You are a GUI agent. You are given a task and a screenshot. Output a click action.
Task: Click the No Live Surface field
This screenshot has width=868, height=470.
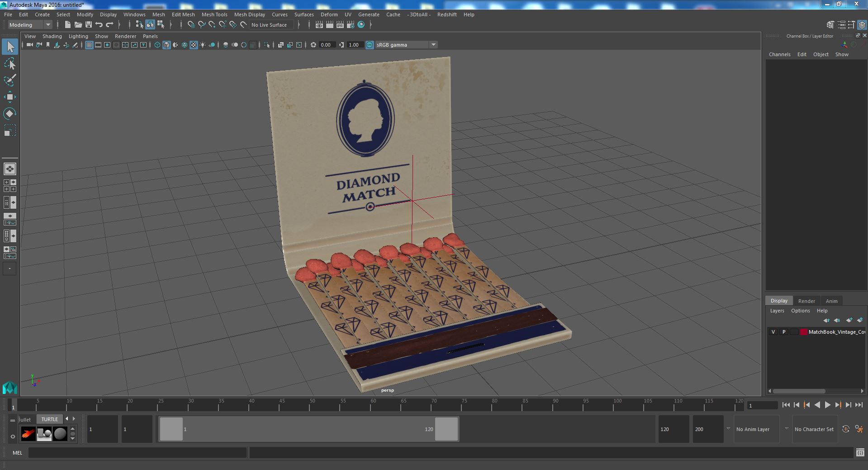[x=271, y=25]
